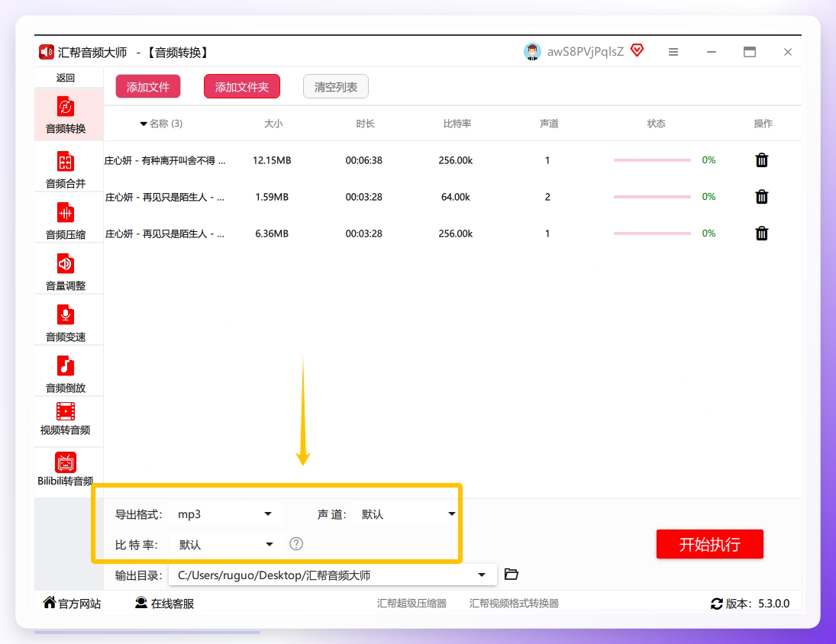Click progress bar of 12.15MB file

tap(652, 159)
